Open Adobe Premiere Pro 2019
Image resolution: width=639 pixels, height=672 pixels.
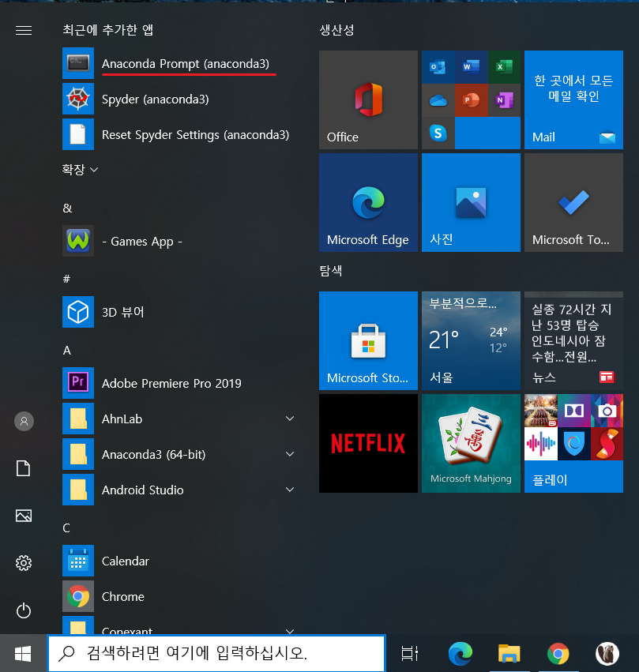[x=180, y=383]
